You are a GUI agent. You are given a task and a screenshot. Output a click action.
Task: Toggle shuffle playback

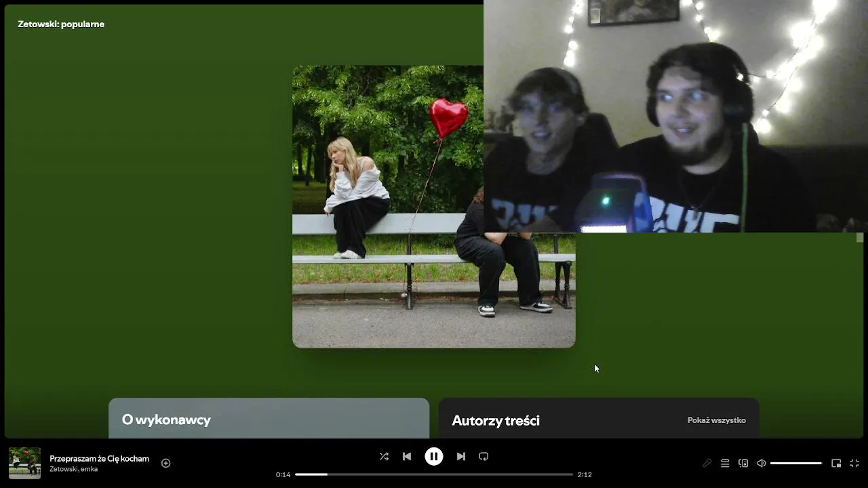point(384,457)
